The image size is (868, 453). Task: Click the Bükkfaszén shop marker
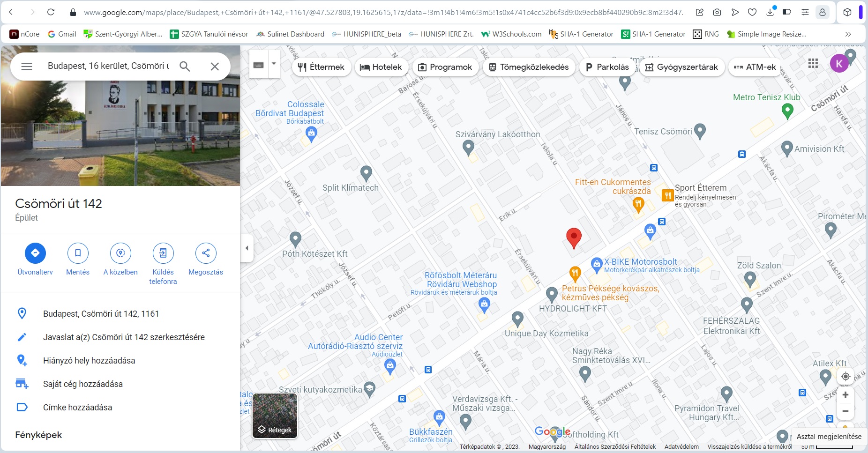click(x=439, y=417)
